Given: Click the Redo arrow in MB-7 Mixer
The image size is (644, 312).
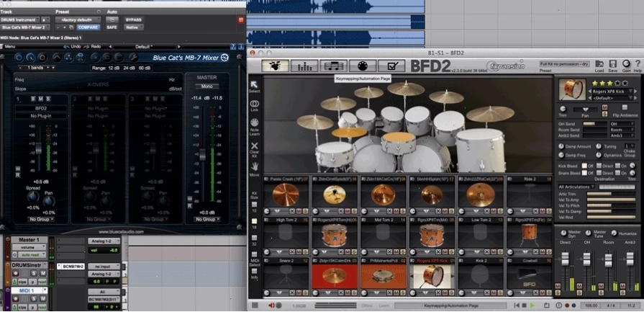Looking at the screenshot, I should (86, 46).
